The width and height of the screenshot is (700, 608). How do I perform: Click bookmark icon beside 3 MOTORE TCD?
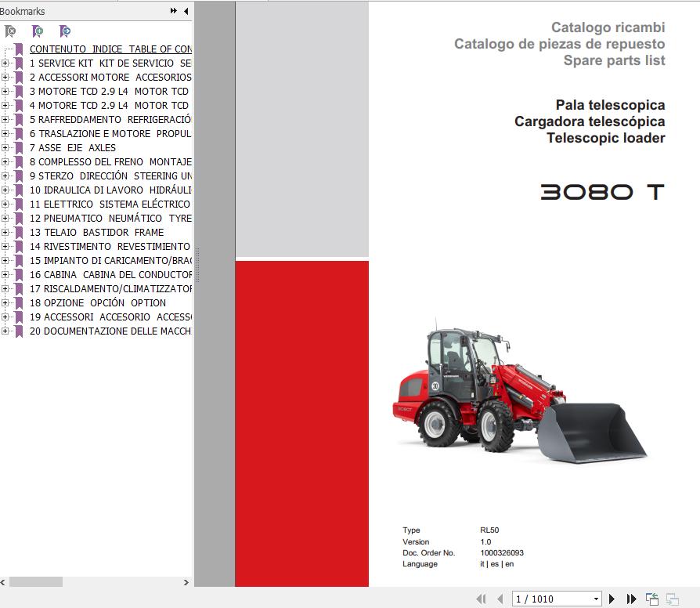pyautogui.click(x=19, y=92)
